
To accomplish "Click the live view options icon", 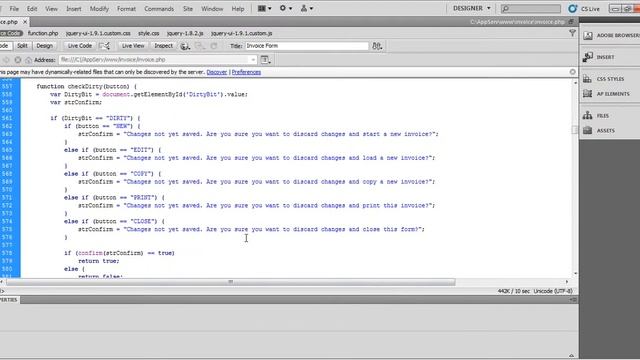I will pyautogui.click(x=266, y=60).
